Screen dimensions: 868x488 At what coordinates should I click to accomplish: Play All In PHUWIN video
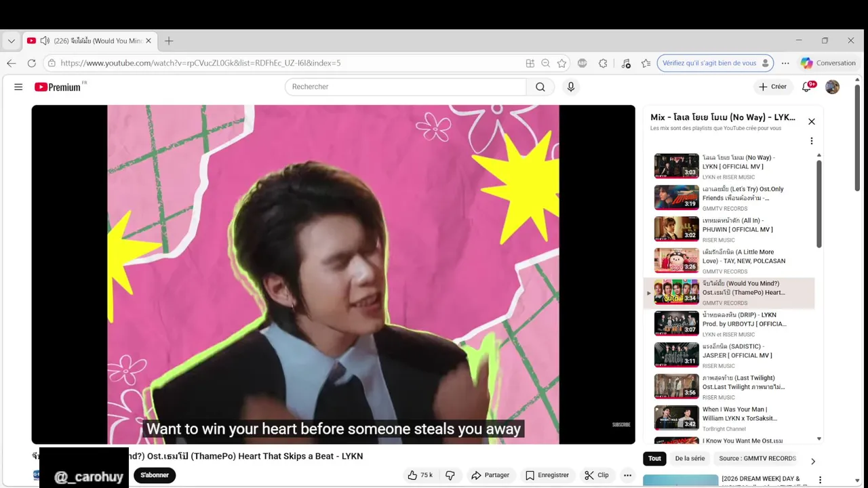click(x=729, y=229)
